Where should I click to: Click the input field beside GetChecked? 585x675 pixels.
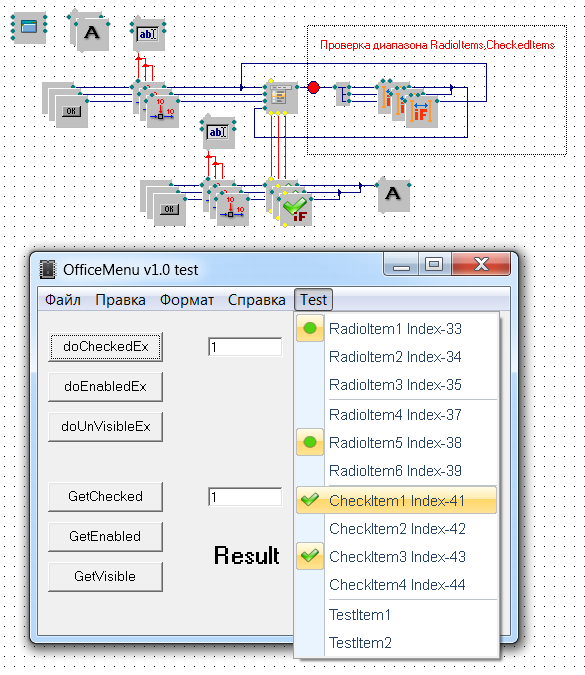click(x=245, y=497)
